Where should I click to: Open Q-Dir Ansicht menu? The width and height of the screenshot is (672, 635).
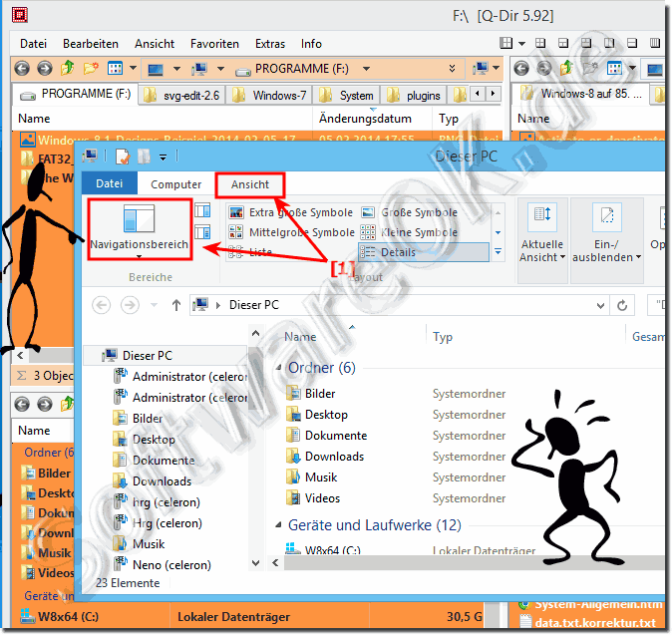[x=155, y=44]
